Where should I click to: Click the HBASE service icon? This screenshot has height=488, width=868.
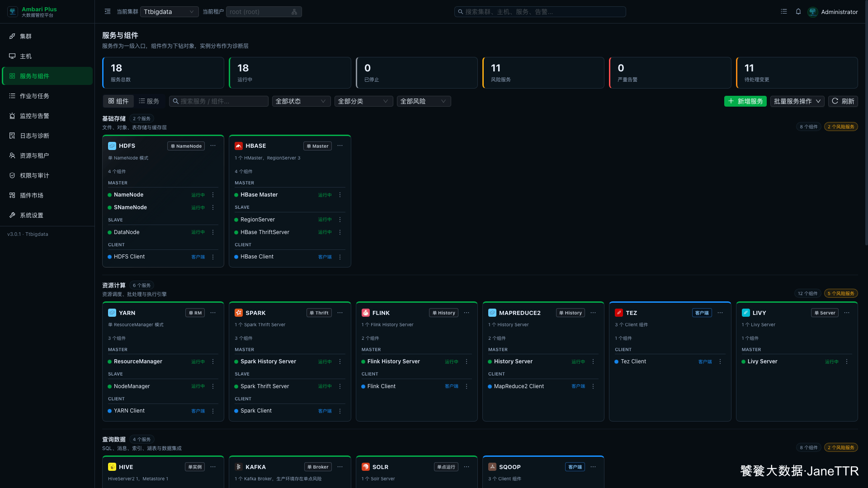click(x=239, y=146)
